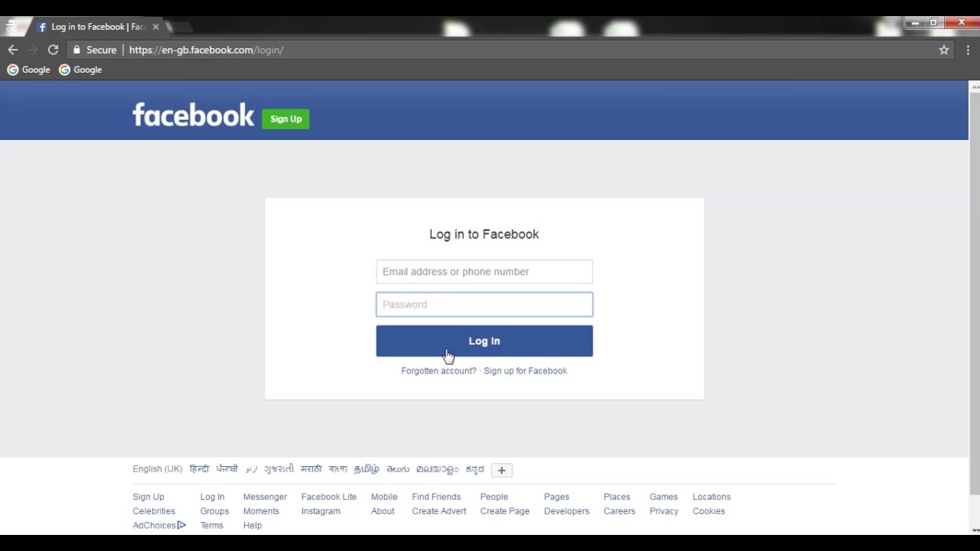Viewport: 980px width, 551px height.
Task: Switch language to मराठी
Action: [x=311, y=469]
